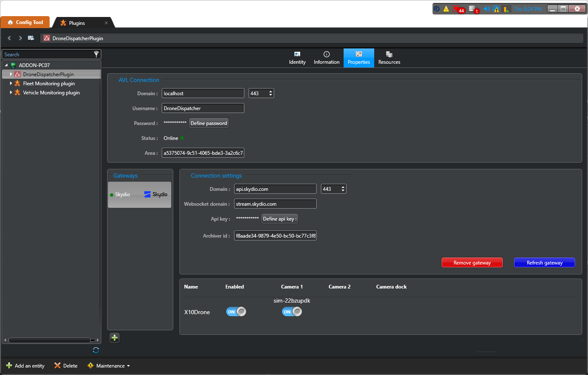Switch to the Resources tab
Image resolution: width=588 pixels, height=375 pixels.
pyautogui.click(x=389, y=58)
